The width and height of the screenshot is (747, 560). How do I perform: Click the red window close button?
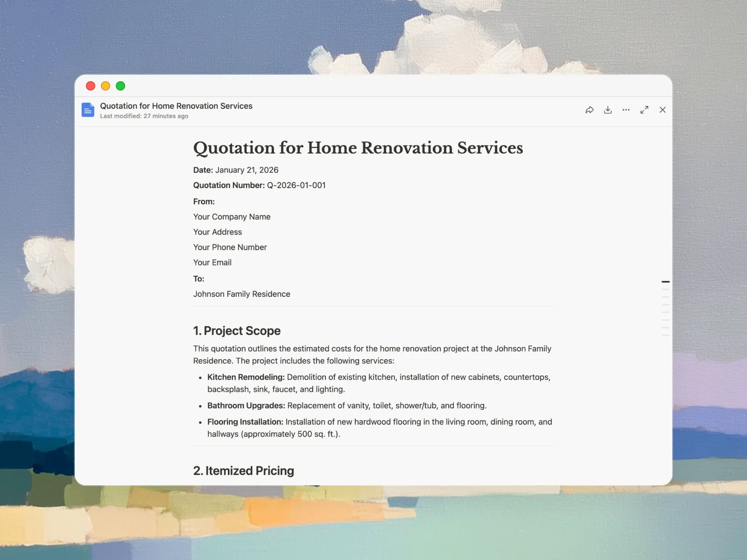coord(91,86)
